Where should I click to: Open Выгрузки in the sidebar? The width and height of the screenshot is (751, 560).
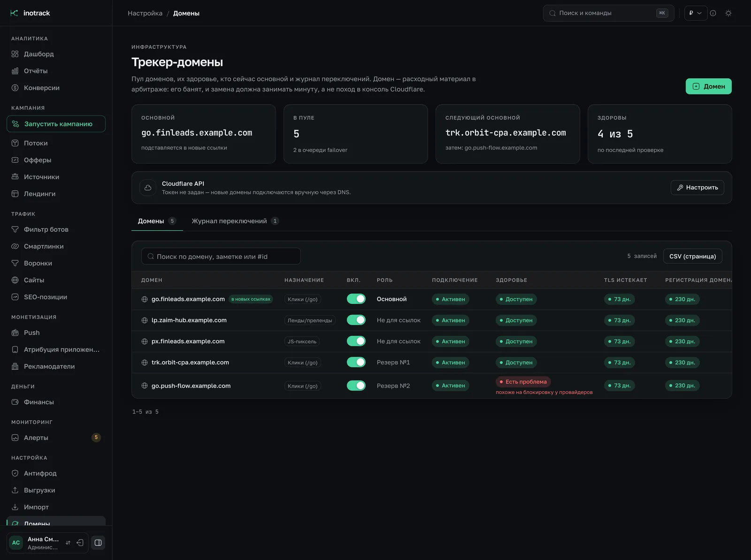56,490
